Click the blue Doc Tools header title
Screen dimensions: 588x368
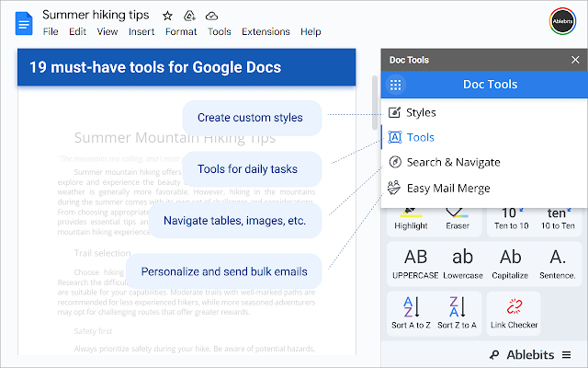[x=490, y=84]
